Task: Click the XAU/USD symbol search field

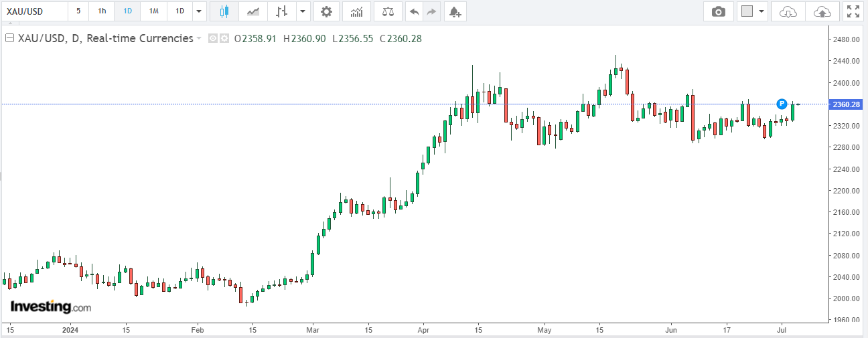Action: point(33,11)
